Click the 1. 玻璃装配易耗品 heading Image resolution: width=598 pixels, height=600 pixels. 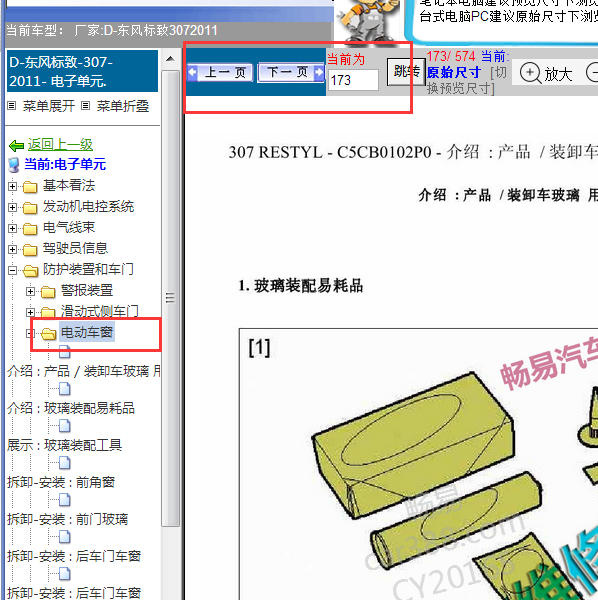tap(300, 286)
